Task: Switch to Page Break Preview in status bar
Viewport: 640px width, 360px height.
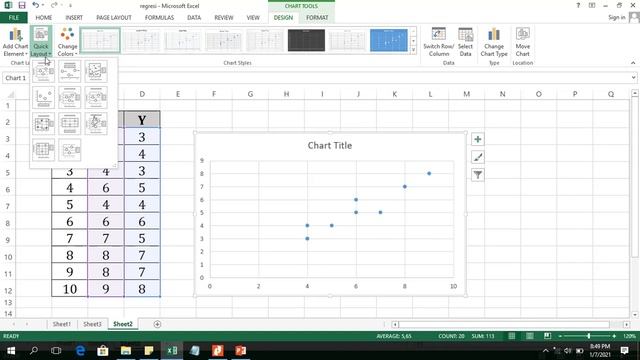Action: point(547,336)
